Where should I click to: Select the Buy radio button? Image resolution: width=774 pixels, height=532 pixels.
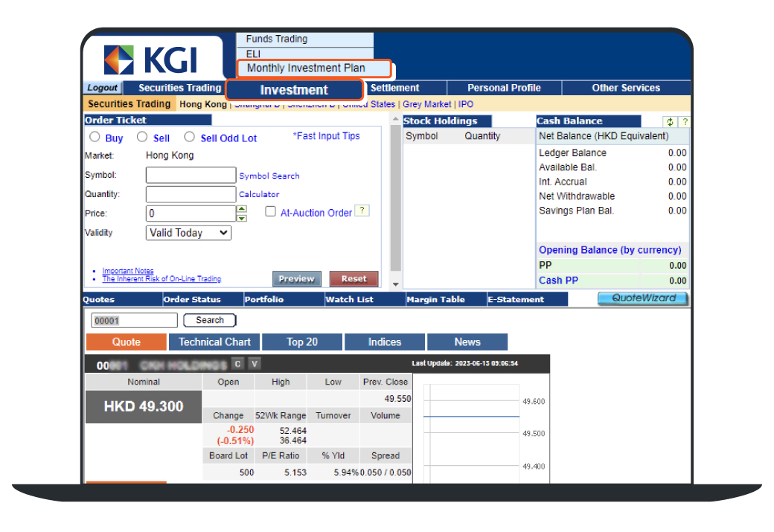(95, 137)
